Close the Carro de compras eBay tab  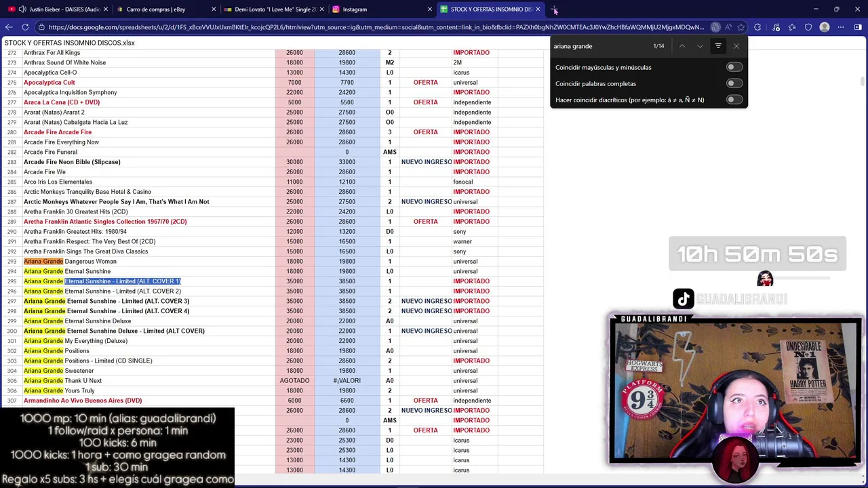click(214, 9)
